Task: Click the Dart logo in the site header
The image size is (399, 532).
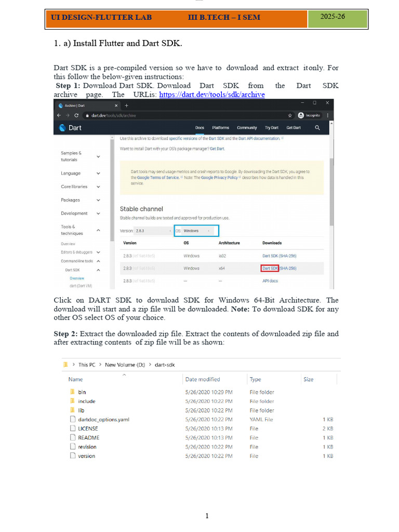Action: [70, 128]
